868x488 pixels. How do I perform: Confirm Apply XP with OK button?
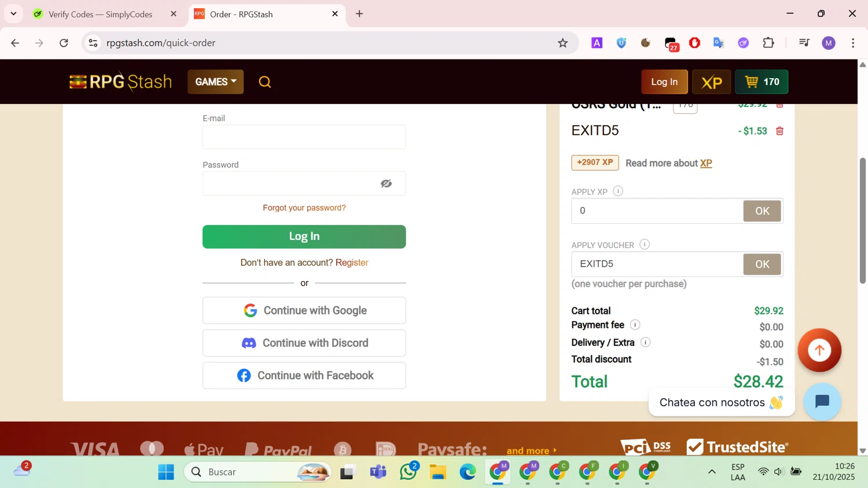[x=762, y=211]
